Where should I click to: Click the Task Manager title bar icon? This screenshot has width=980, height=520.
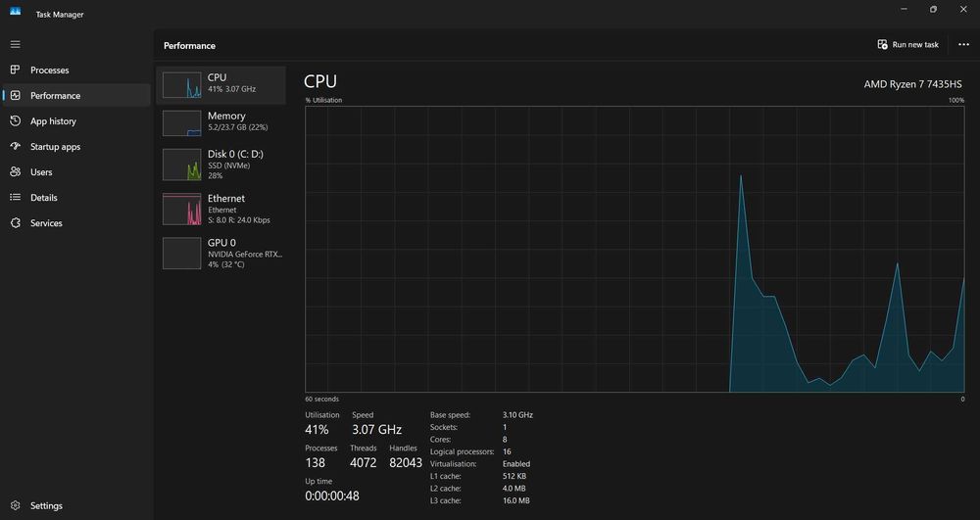click(15, 12)
